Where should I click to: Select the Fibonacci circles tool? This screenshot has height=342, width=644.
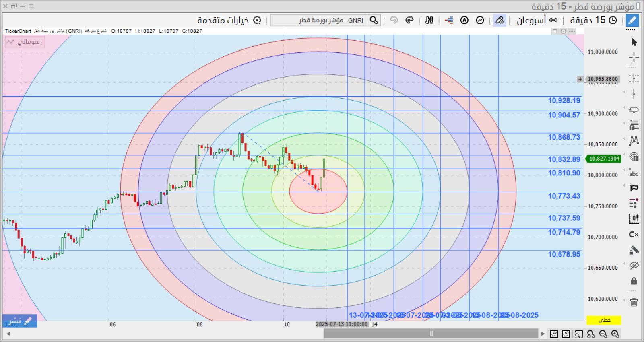[x=634, y=157]
